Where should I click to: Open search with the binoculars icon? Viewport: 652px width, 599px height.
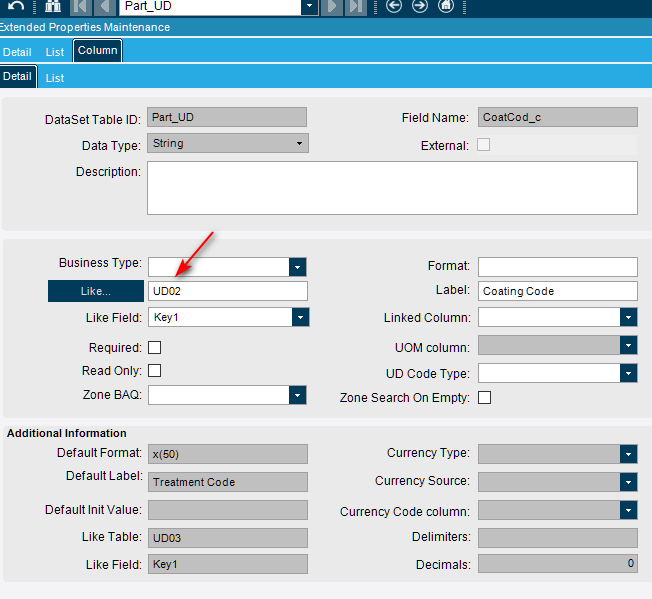point(53,6)
